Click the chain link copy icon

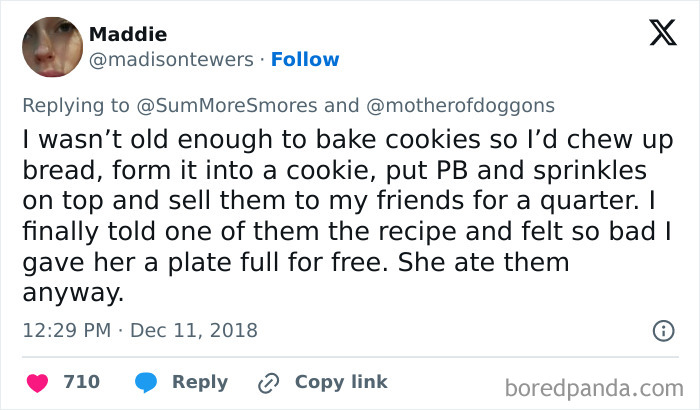268,382
